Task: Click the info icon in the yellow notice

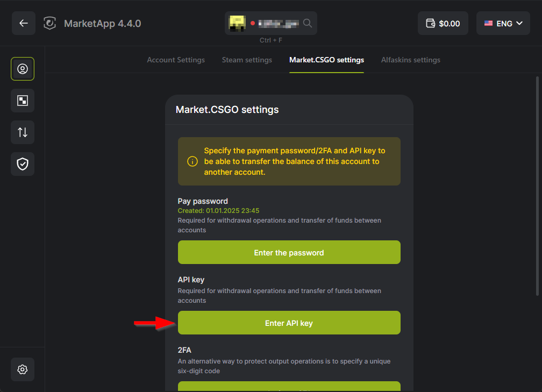Action: [x=192, y=161]
